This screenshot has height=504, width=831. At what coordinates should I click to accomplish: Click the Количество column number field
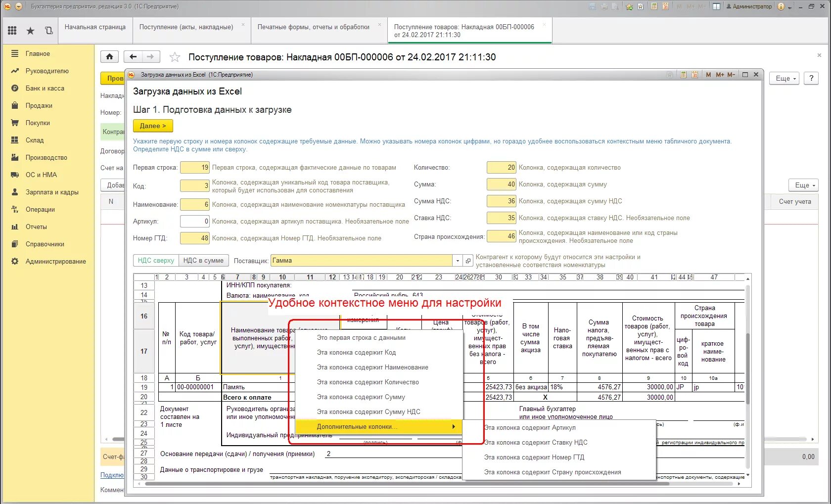tap(502, 167)
